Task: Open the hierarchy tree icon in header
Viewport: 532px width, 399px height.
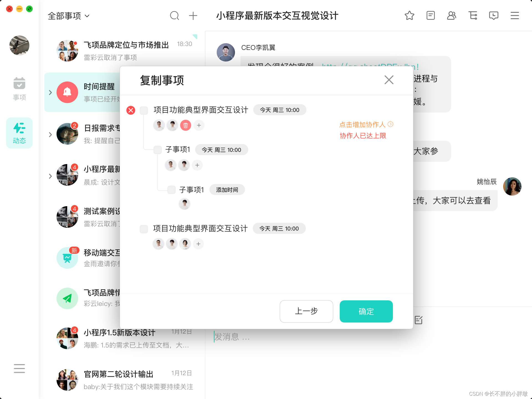Action: pos(472,16)
